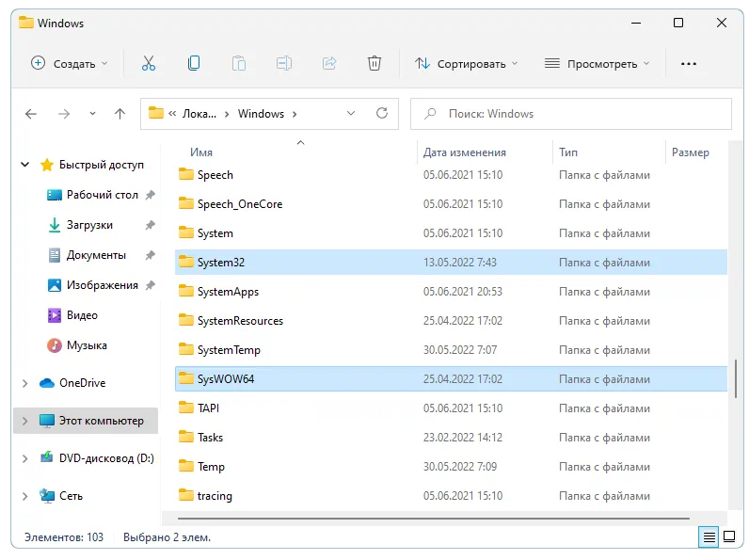Switch to details view icon in status bar
749x560 pixels.
click(709, 537)
